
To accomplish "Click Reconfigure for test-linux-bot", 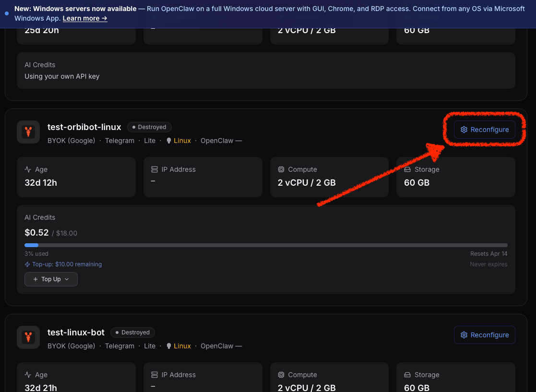I will coord(485,335).
